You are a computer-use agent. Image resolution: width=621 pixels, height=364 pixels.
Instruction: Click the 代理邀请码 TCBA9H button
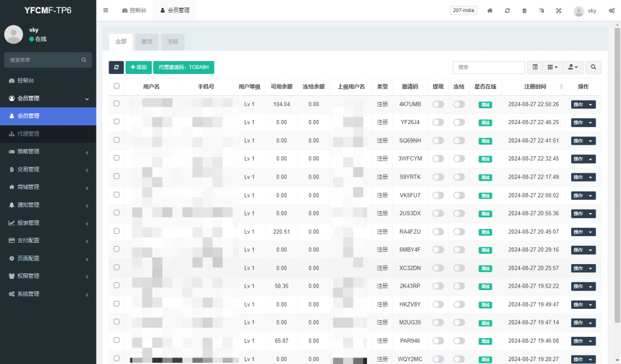(x=184, y=67)
